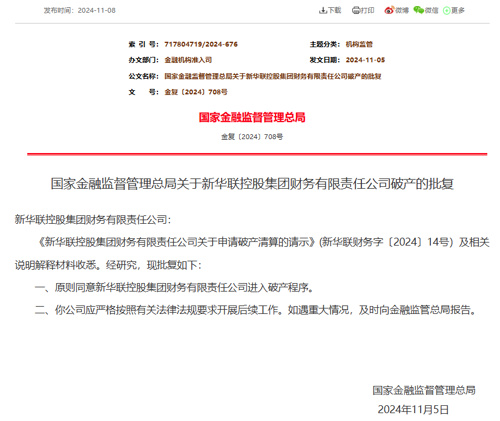Click the date 2024年11月5日
500x421 pixels.
(413, 410)
